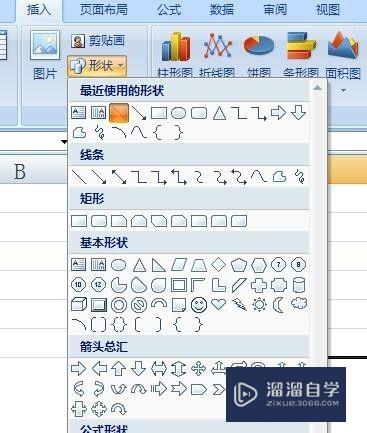Viewport: 367px width, 433px height.
Task: Open the 公式 ribbon tab
Action: pos(169,9)
